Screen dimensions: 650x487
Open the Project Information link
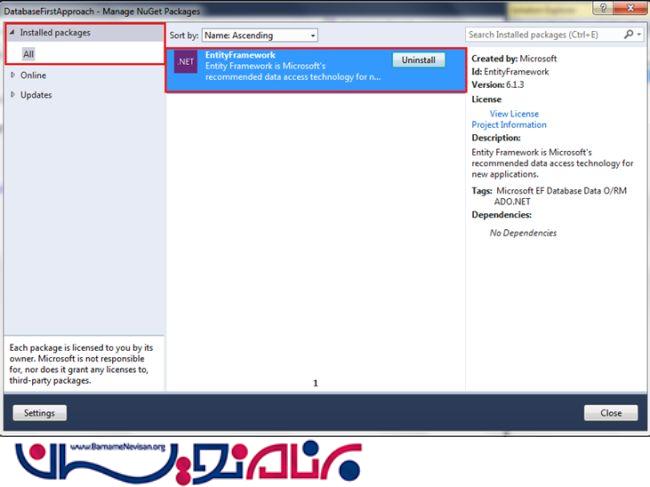509,125
